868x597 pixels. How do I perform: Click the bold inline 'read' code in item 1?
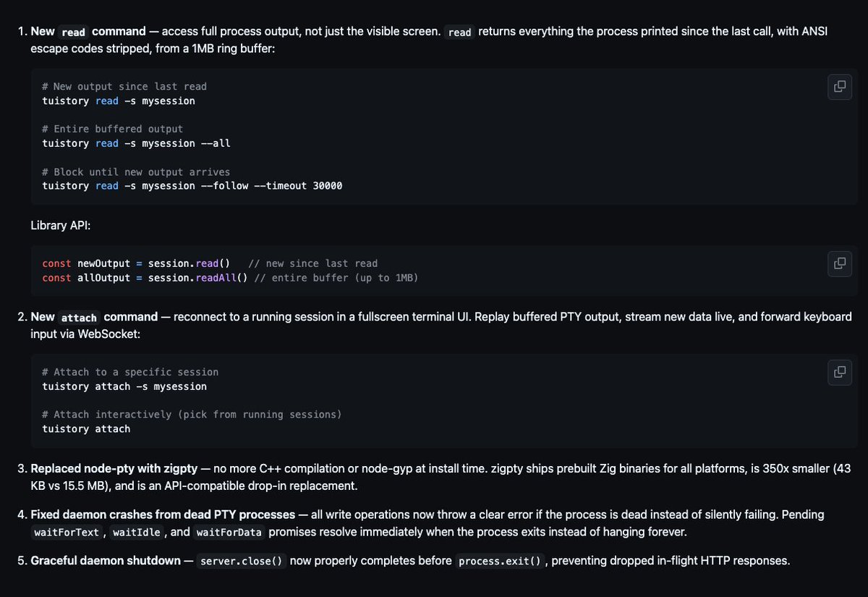click(73, 32)
